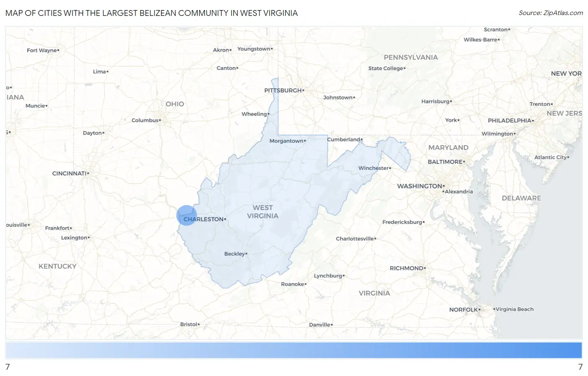The height and width of the screenshot is (376, 588).
Task: Click the Source: ZipAtlas.com text
Action: pyautogui.click(x=550, y=13)
